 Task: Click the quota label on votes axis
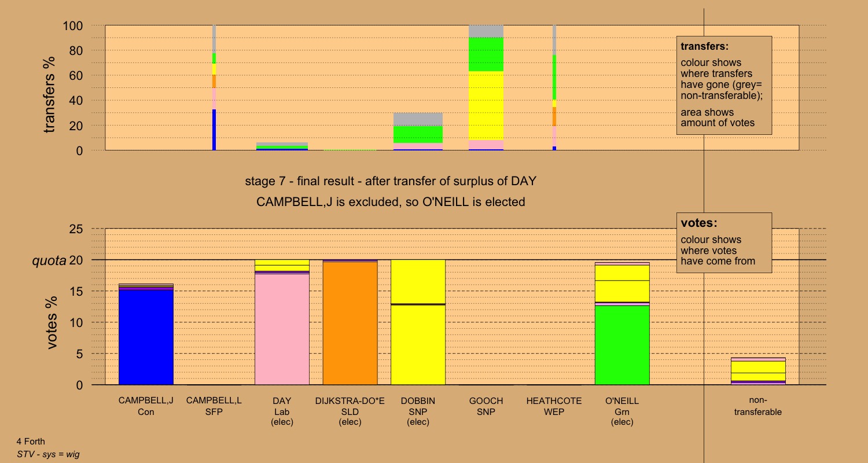(x=49, y=261)
